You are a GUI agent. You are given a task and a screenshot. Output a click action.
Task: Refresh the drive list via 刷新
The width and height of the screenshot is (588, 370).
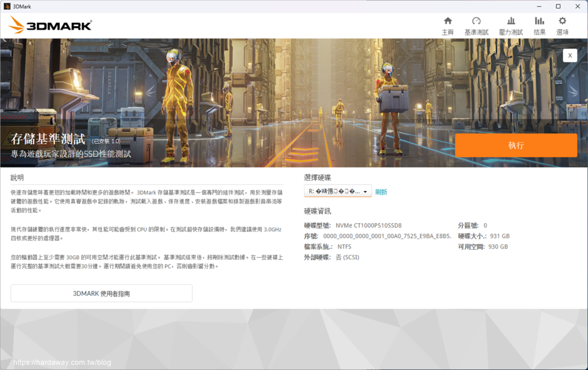pos(381,192)
